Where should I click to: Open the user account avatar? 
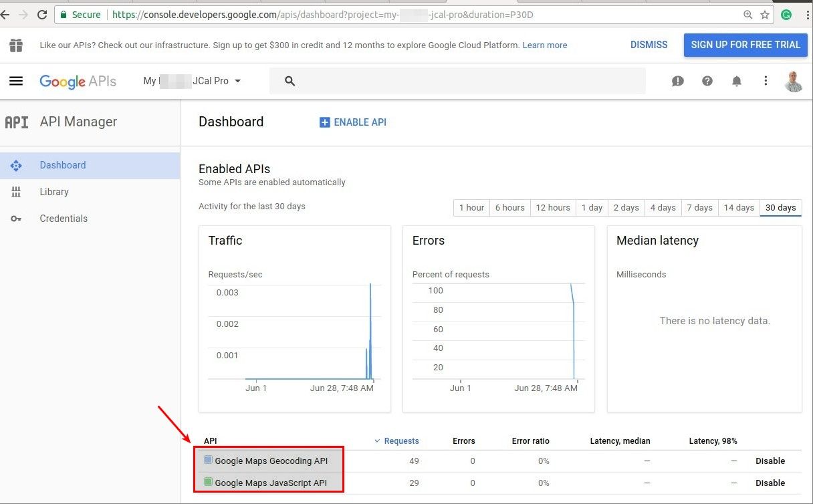point(794,81)
